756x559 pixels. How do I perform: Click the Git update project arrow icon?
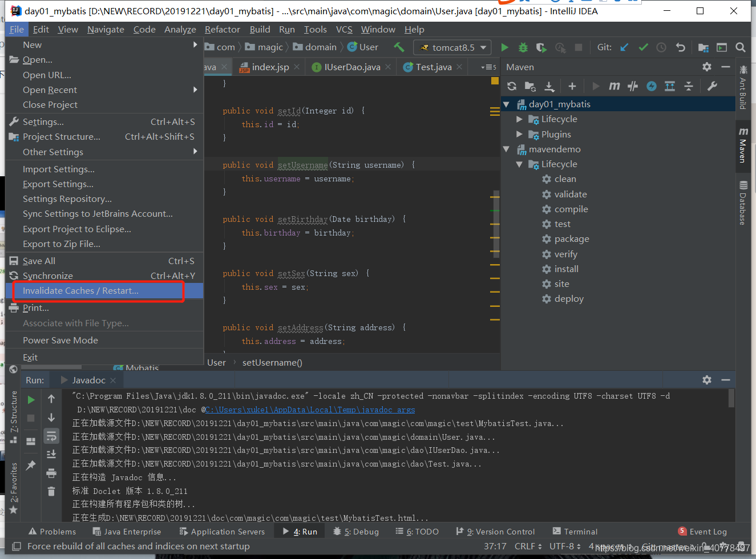pyautogui.click(x=624, y=47)
